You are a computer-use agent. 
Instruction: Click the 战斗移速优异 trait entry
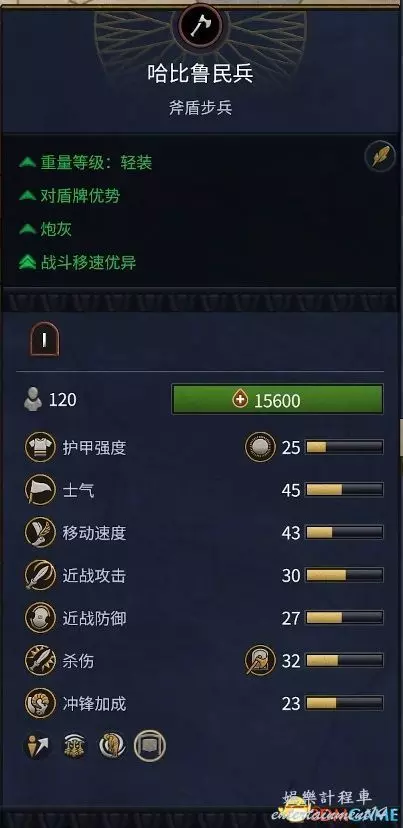[x=78, y=262]
